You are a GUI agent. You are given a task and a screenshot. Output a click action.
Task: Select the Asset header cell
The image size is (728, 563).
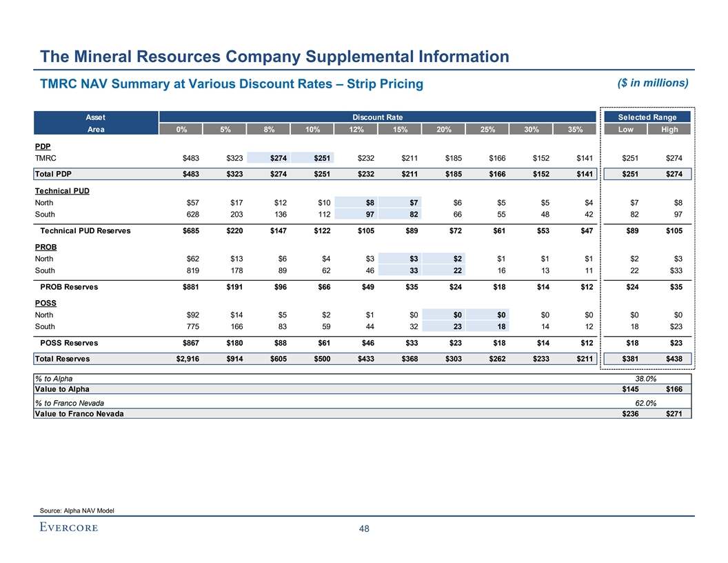click(x=95, y=117)
